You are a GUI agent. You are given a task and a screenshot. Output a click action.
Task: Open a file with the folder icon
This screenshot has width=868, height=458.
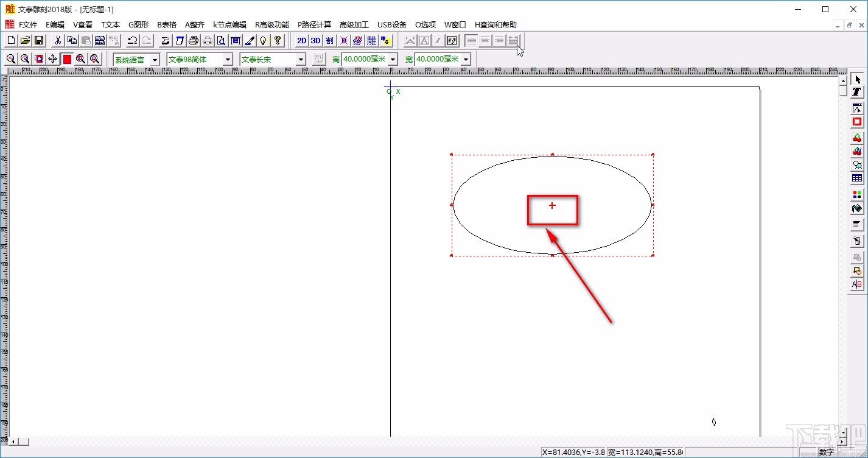click(x=25, y=41)
